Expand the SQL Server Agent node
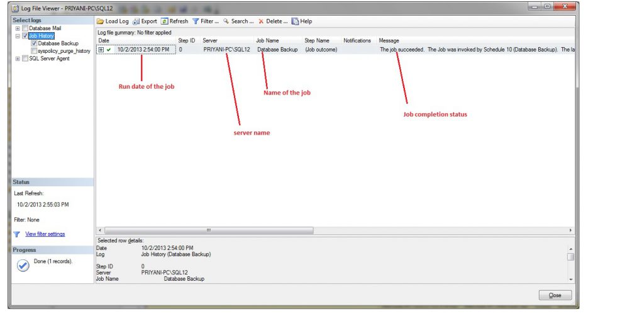The image size is (644, 333). 18,59
